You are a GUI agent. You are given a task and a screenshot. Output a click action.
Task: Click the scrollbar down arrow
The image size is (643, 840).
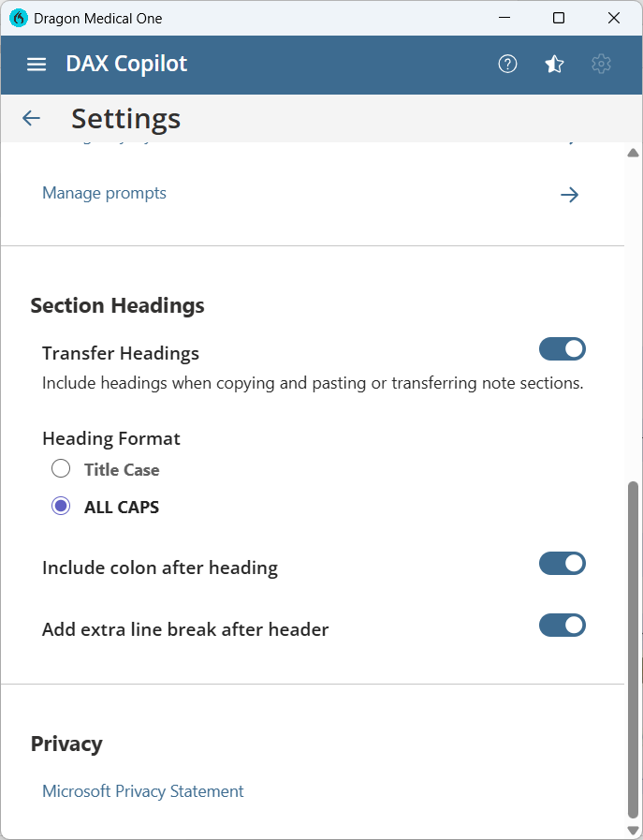(634, 828)
